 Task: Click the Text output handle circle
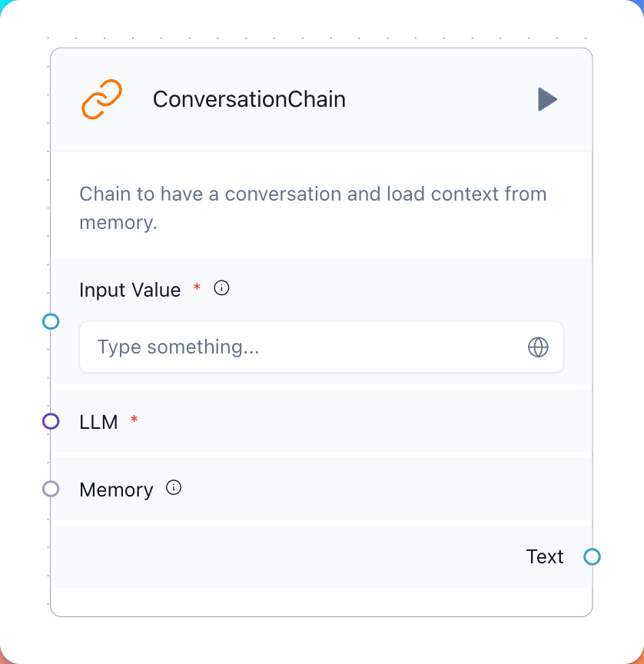click(x=592, y=557)
